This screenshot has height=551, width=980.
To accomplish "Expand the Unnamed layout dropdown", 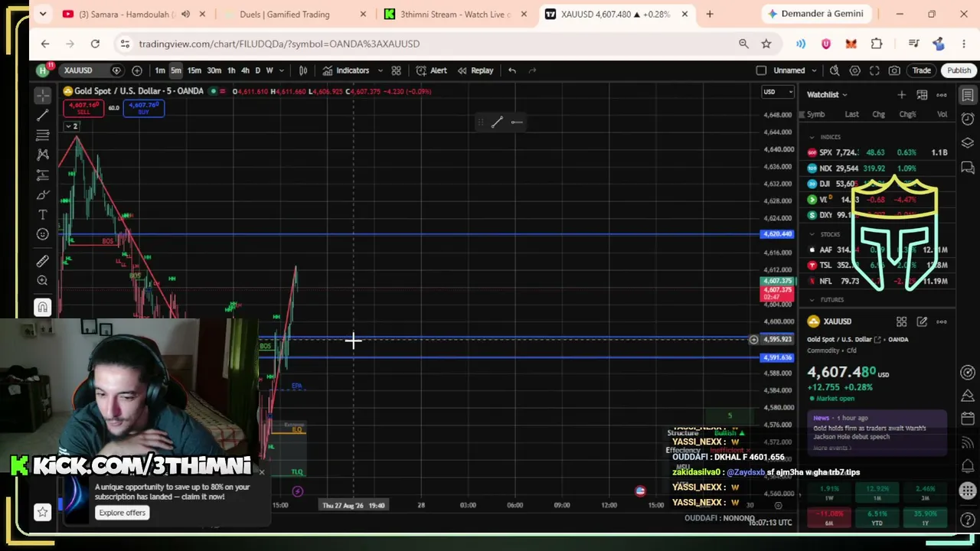I will point(815,70).
